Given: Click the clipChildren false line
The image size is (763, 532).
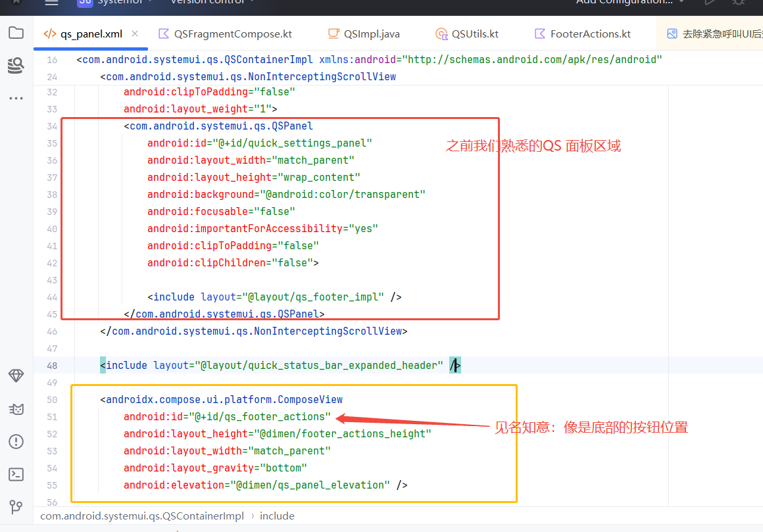Looking at the screenshot, I should point(233,262).
